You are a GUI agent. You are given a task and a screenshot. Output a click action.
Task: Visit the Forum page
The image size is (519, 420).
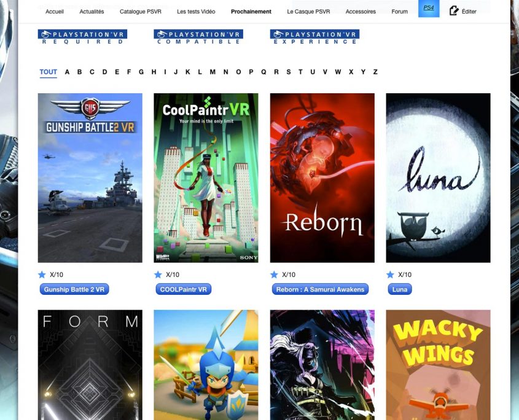[399, 12]
